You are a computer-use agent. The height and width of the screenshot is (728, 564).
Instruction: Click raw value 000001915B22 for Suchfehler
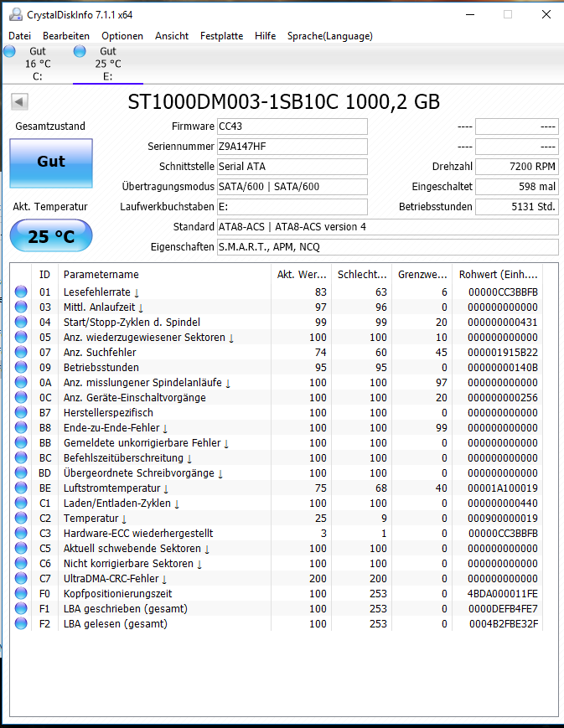(x=503, y=353)
